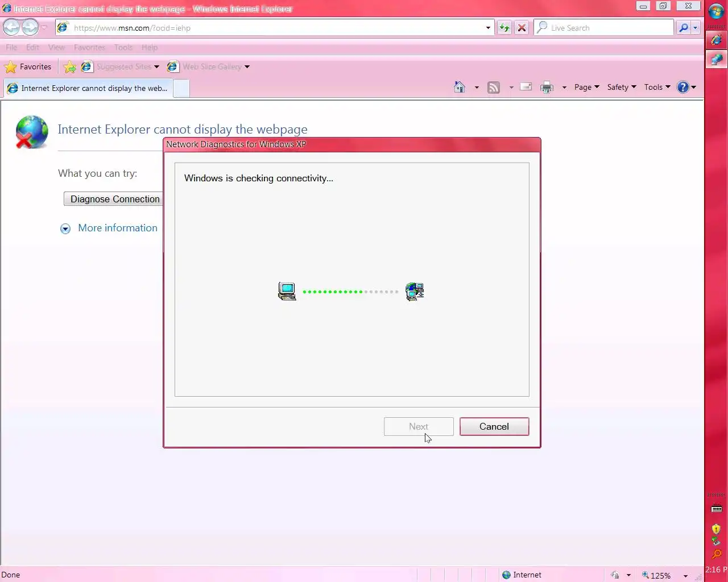Go forward with the browser Forward arrow
Image resolution: width=728 pixels, height=582 pixels.
pyautogui.click(x=30, y=27)
